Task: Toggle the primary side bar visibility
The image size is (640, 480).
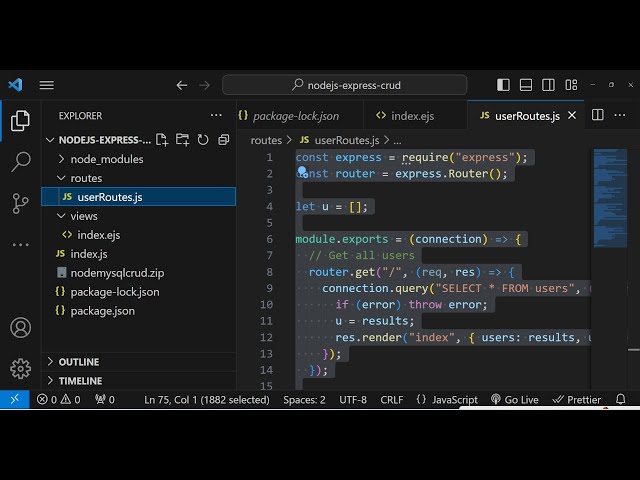Action: click(503, 85)
